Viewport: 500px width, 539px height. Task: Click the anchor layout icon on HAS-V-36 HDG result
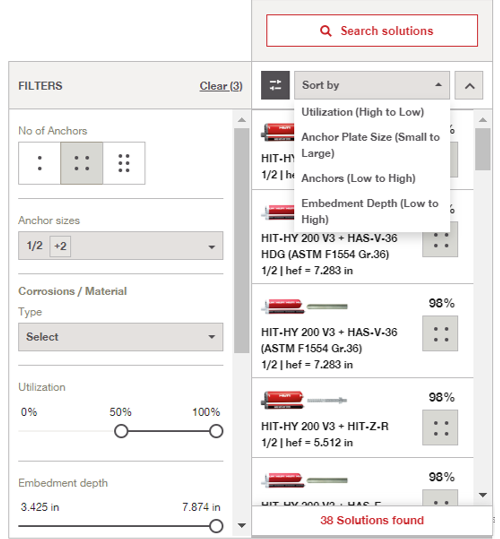(x=440, y=240)
